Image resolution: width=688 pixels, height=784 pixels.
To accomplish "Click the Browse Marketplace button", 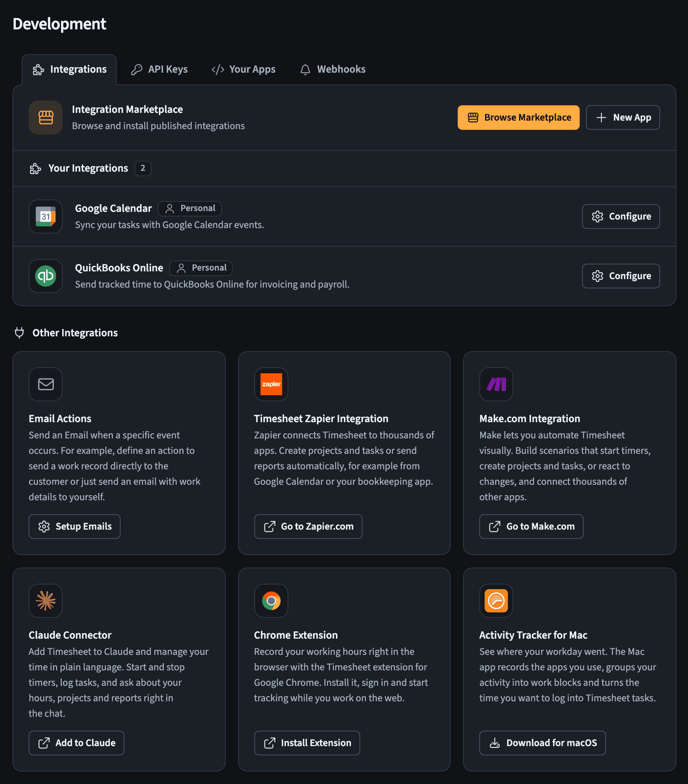I will click(519, 117).
